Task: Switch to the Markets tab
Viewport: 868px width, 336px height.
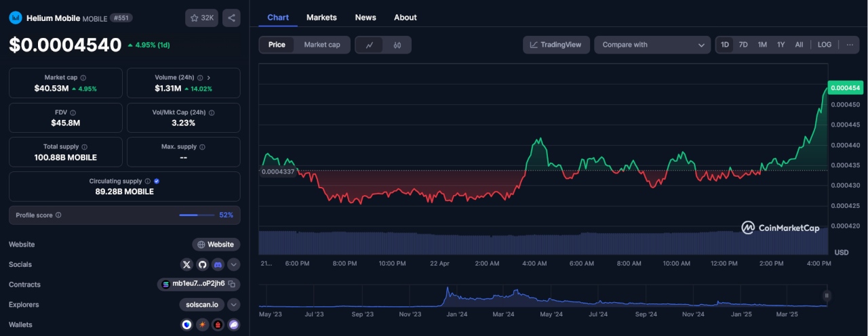Action: (321, 18)
